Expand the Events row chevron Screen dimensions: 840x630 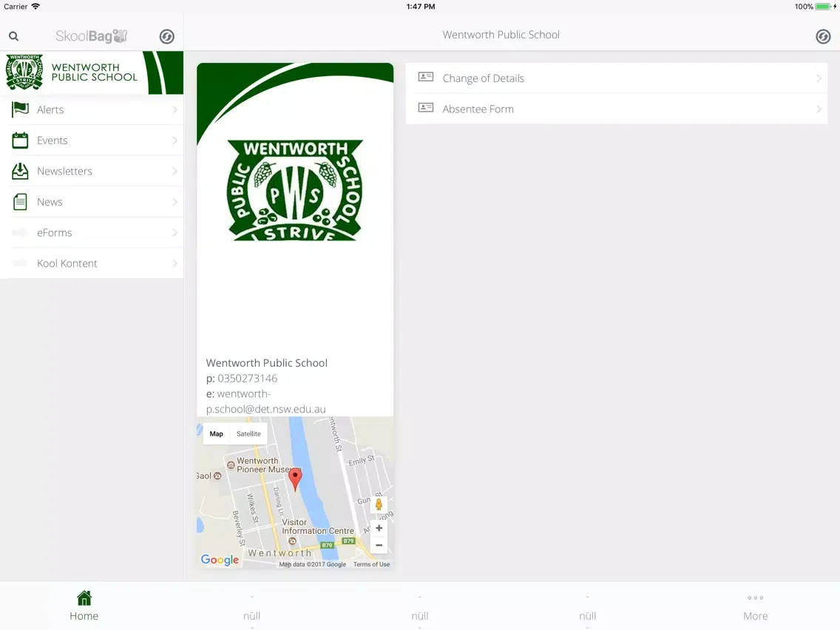pyautogui.click(x=175, y=140)
